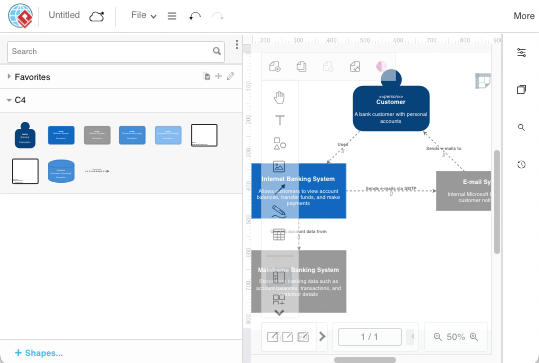Select the column frame tool

click(279, 277)
